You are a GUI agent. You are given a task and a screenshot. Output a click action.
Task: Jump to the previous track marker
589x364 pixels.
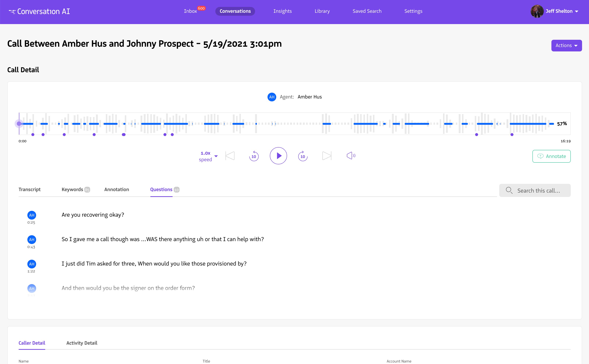pos(230,156)
